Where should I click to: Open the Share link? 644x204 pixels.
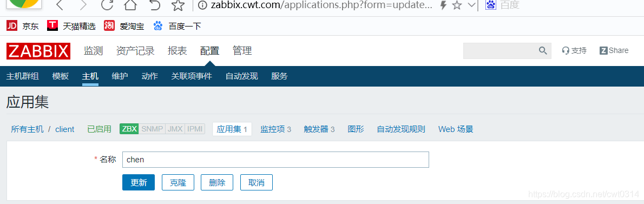click(x=614, y=50)
